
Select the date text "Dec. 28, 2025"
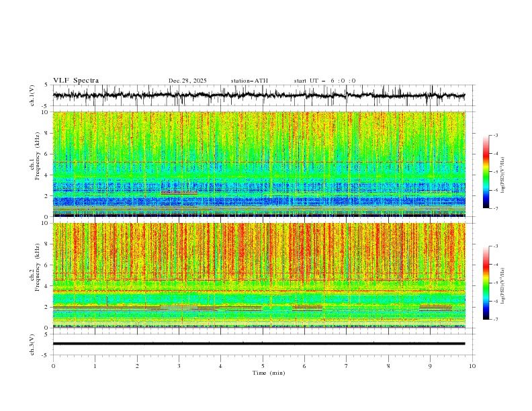point(187,81)
